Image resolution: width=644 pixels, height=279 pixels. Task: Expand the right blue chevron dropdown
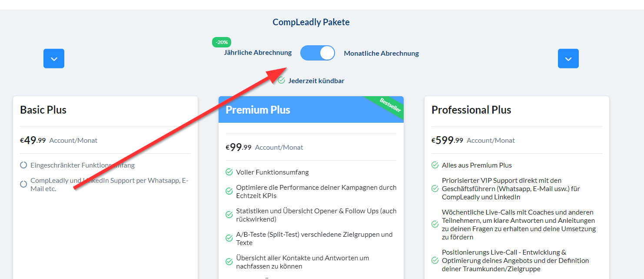click(568, 59)
